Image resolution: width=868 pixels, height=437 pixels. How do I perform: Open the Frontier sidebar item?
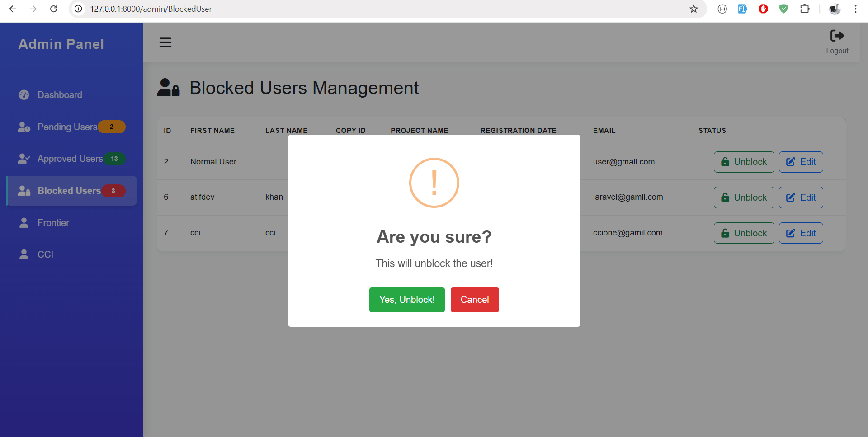[53, 223]
